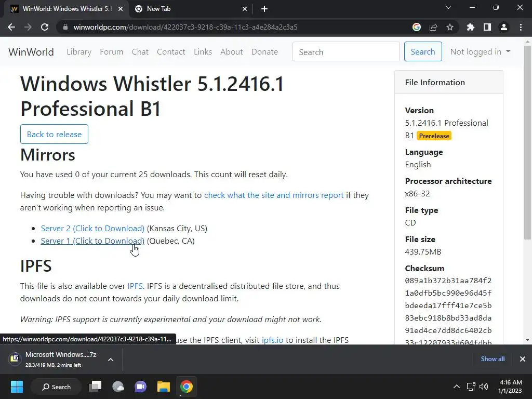532x399 pixels.
Task: Open the Widgets weather icon on taskbar
Action: pos(118,387)
